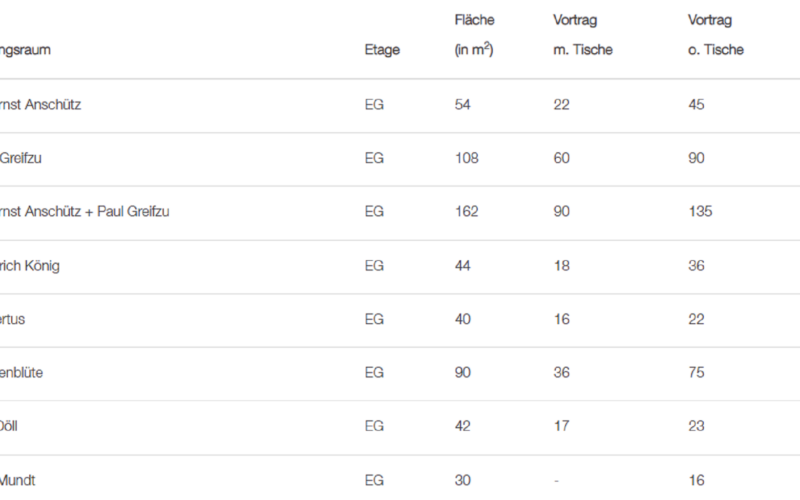Image resolution: width=800 pixels, height=500 pixels.
Task: Select the value 17 in Döll row
Action: (561, 426)
